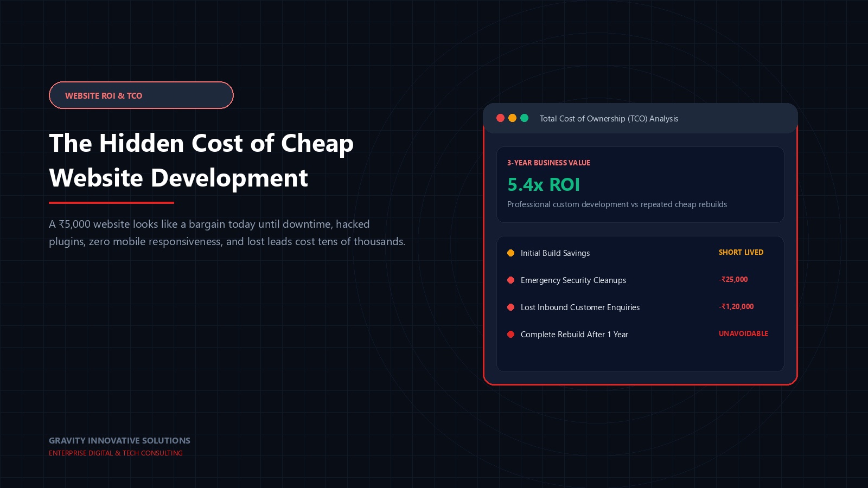Click the 'Complete Rebuild After 1 Year' label
The image size is (868, 488).
(x=574, y=335)
